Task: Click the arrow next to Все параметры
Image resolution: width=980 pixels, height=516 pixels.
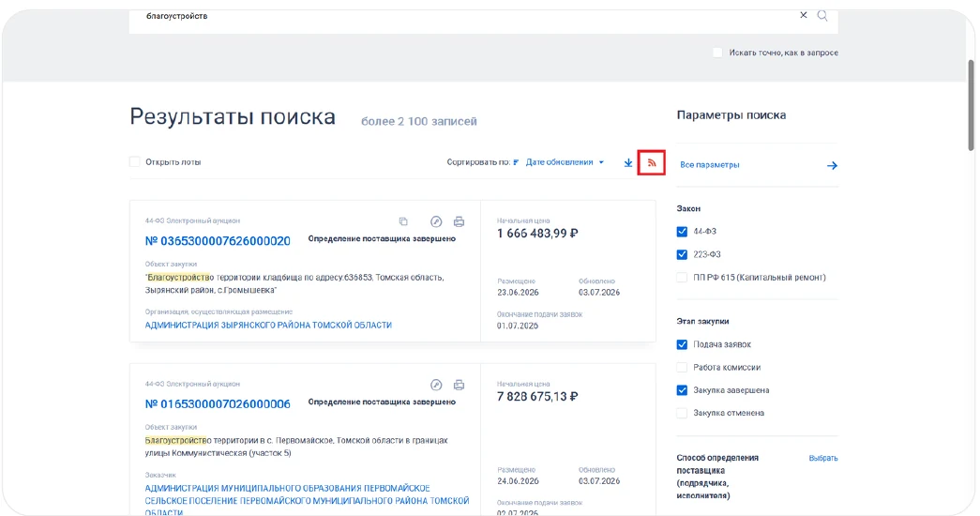Action: (832, 166)
